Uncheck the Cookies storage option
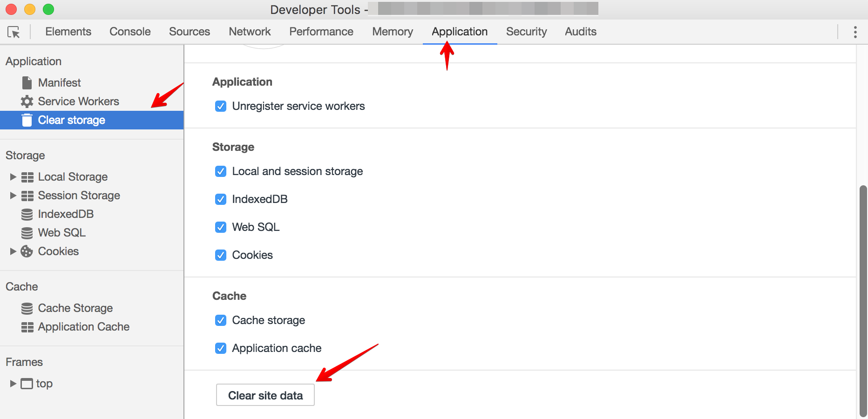 [x=220, y=255]
